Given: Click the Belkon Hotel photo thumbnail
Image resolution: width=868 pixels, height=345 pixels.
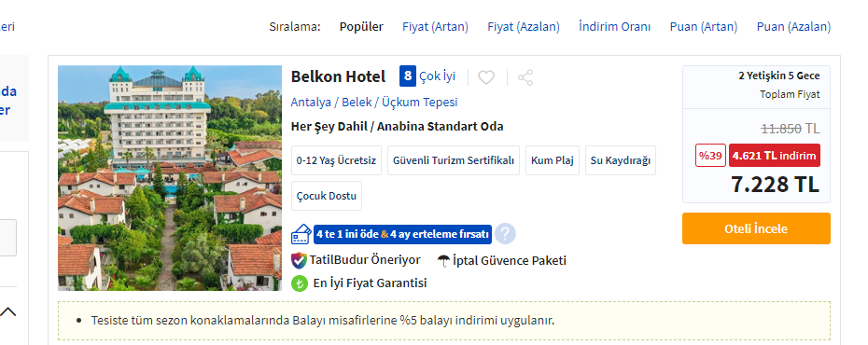Looking at the screenshot, I should (x=170, y=178).
